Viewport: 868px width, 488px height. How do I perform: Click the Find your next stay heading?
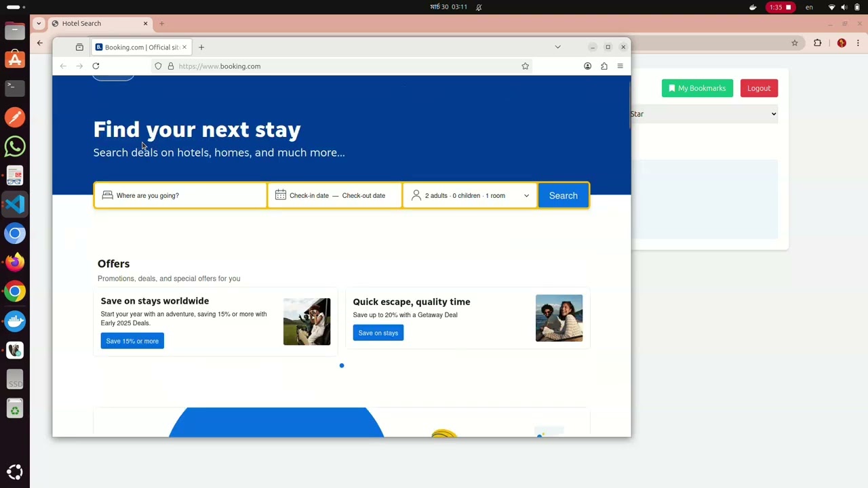pyautogui.click(x=197, y=129)
